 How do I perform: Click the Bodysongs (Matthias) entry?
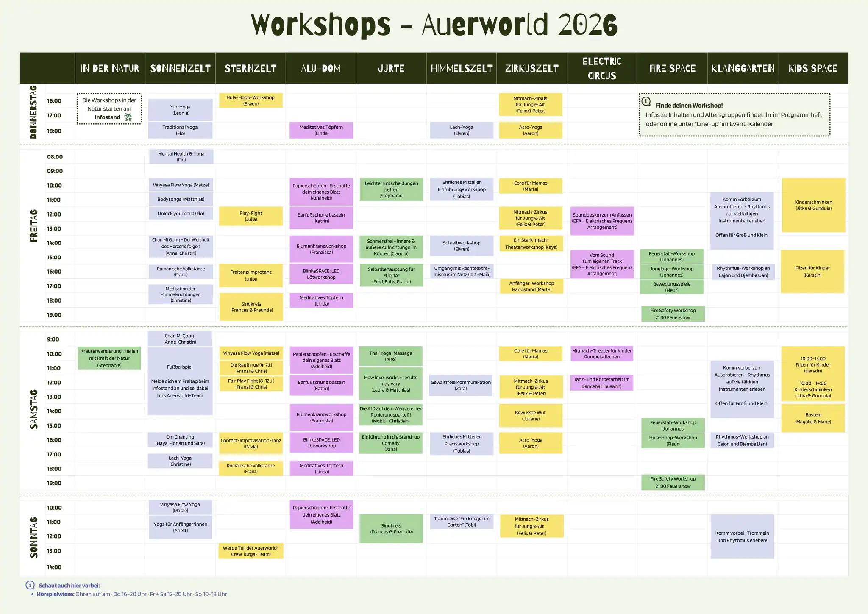pyautogui.click(x=181, y=199)
